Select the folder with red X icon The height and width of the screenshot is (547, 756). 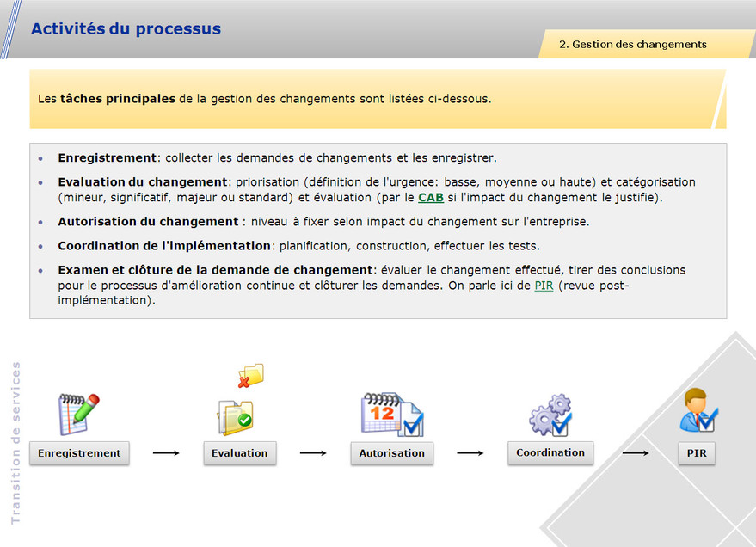(250, 376)
